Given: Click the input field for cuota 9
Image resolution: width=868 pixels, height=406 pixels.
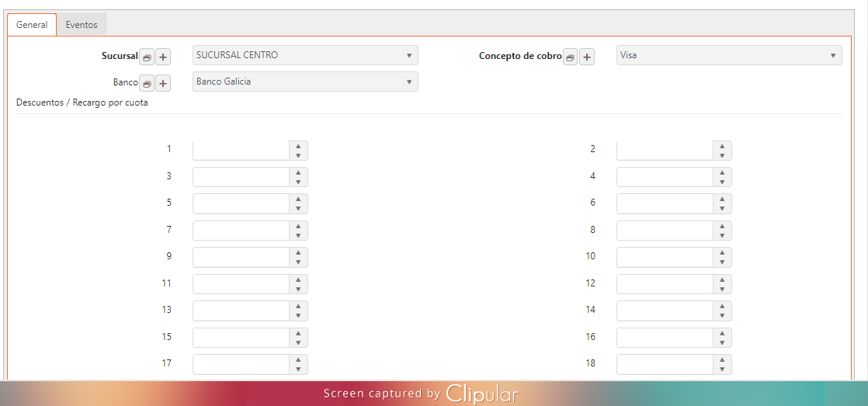Looking at the screenshot, I should point(241,257).
